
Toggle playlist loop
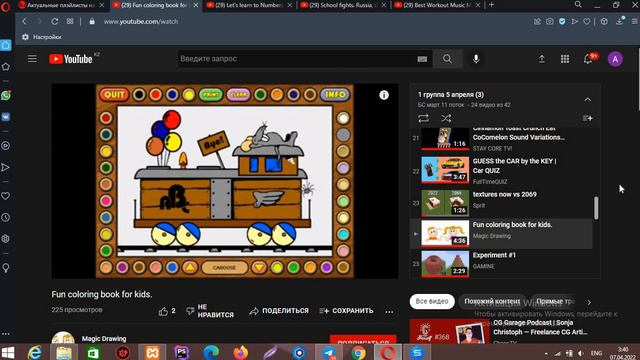[x=423, y=118]
